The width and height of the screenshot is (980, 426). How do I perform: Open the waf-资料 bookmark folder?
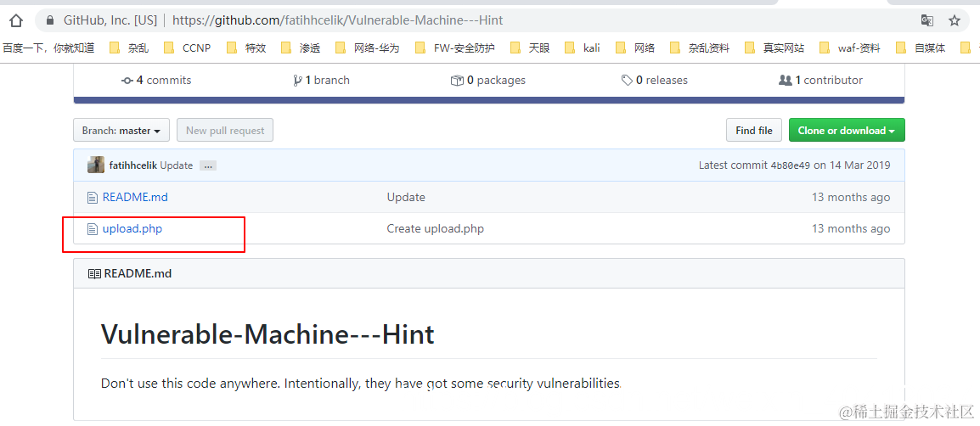850,48
